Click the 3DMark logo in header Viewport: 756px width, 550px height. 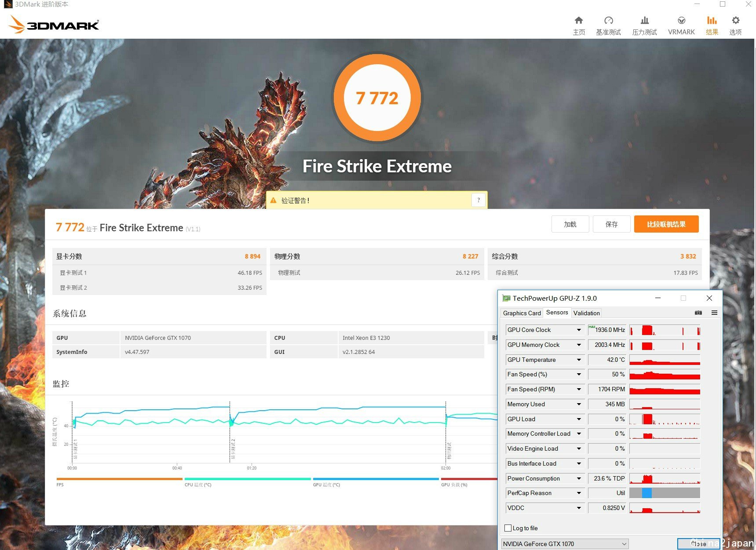(54, 25)
